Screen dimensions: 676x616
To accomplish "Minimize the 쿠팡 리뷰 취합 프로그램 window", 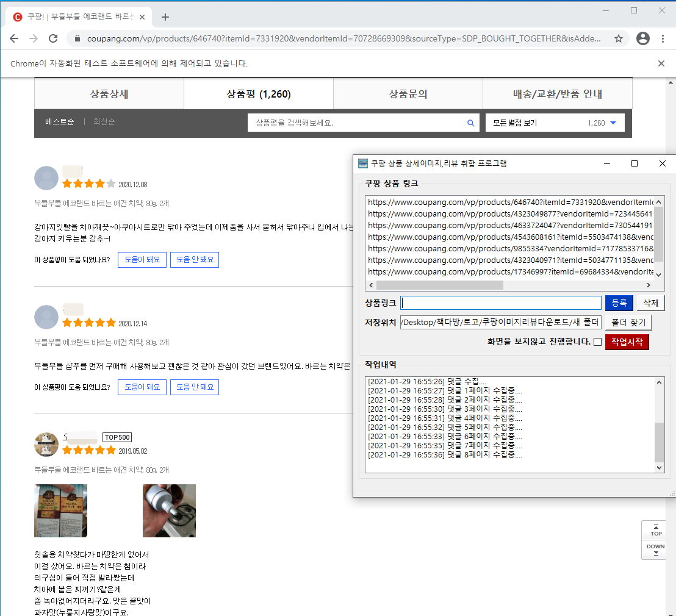I will click(x=607, y=163).
